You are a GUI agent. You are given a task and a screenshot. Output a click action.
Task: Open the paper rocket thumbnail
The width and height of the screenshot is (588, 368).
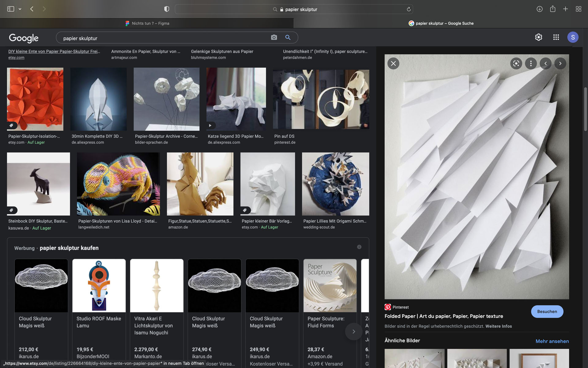[x=98, y=99]
